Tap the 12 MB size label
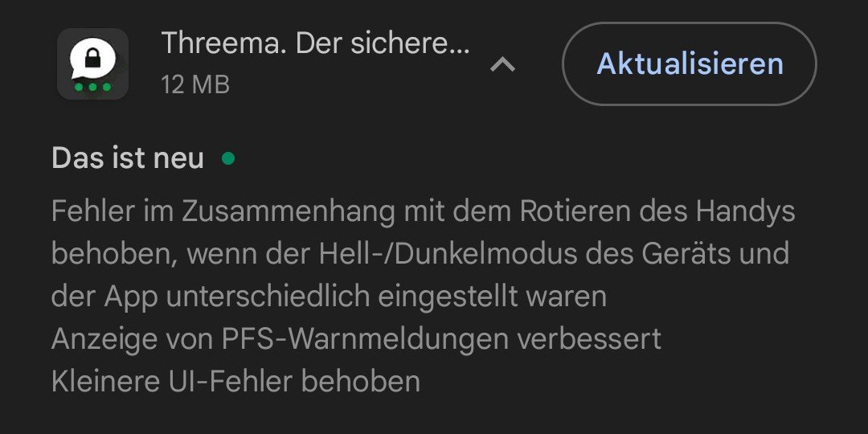Screen dimensions: 868x434 point(195,84)
